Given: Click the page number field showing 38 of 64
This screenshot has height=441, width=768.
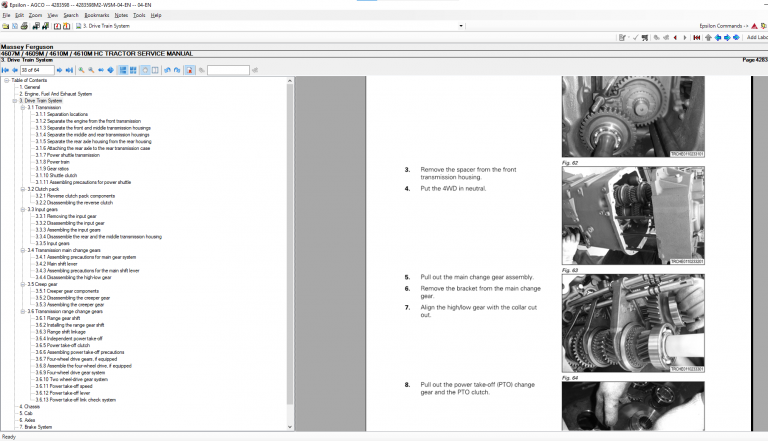Looking at the screenshot, I should tap(37, 70).
